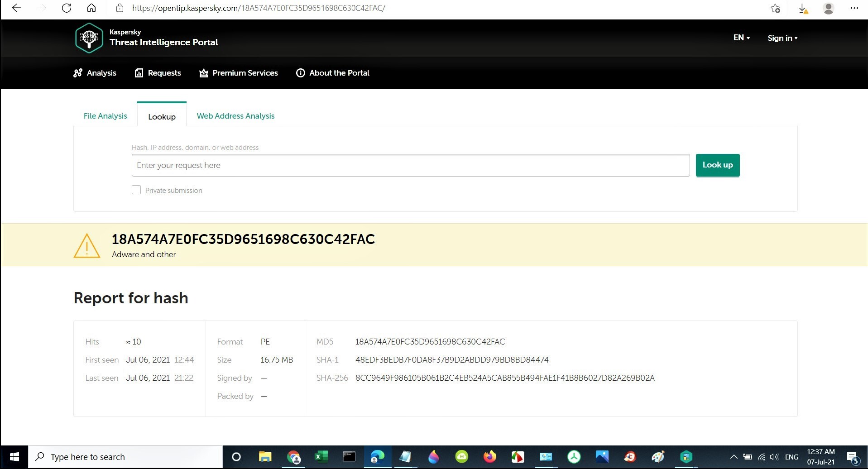This screenshot has height=469, width=868.
Task: Click the Hits value ≈ 10
Action: pos(134,342)
